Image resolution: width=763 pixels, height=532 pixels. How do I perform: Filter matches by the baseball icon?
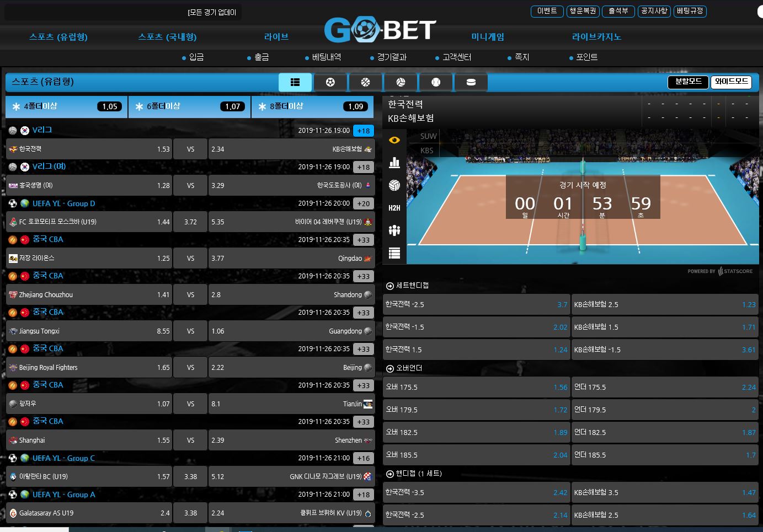[436, 82]
